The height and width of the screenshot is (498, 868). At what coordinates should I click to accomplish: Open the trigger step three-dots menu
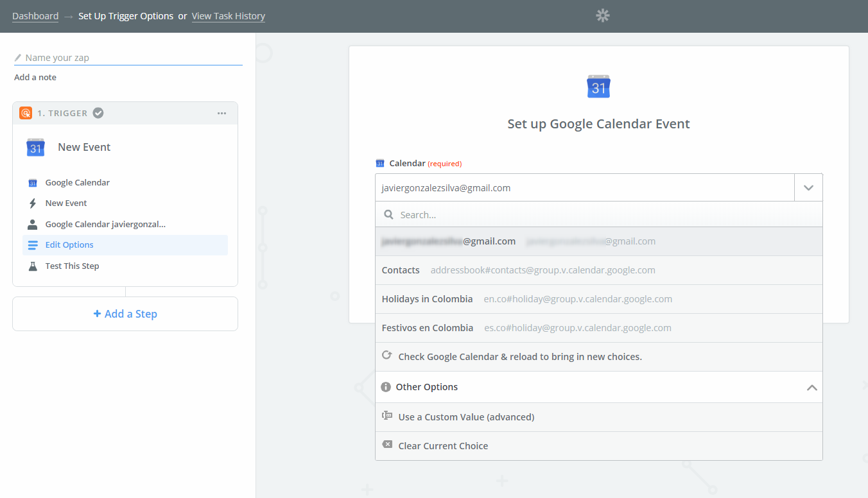coord(221,113)
